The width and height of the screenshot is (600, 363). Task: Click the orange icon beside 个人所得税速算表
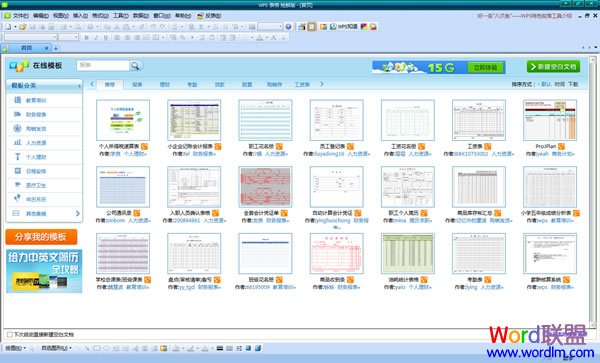(x=144, y=147)
